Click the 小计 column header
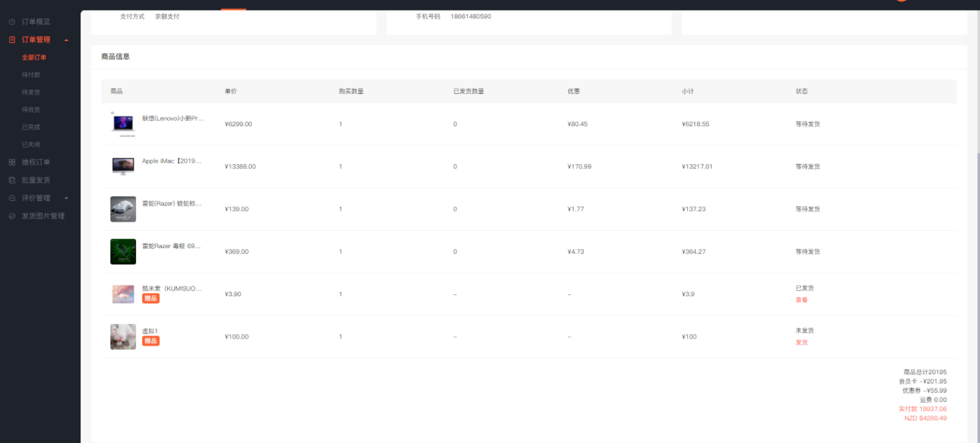This screenshot has height=443, width=980. pos(688,91)
